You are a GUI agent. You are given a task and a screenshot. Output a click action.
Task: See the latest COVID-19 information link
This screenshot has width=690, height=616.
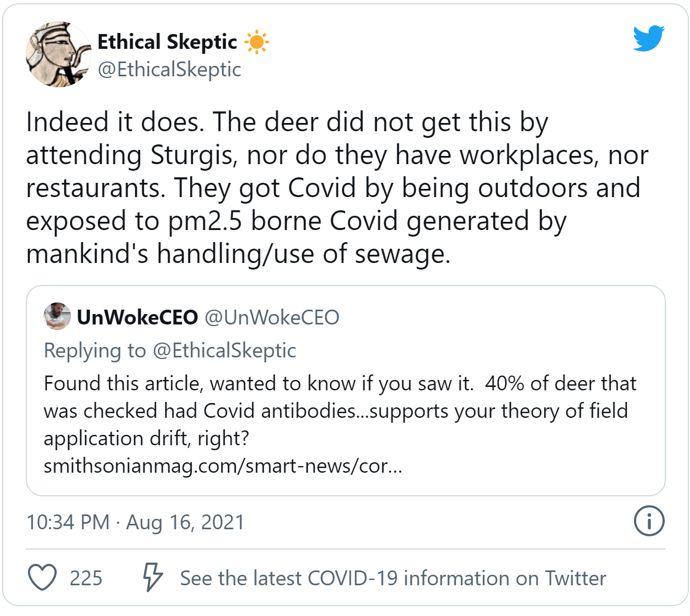[x=393, y=578]
